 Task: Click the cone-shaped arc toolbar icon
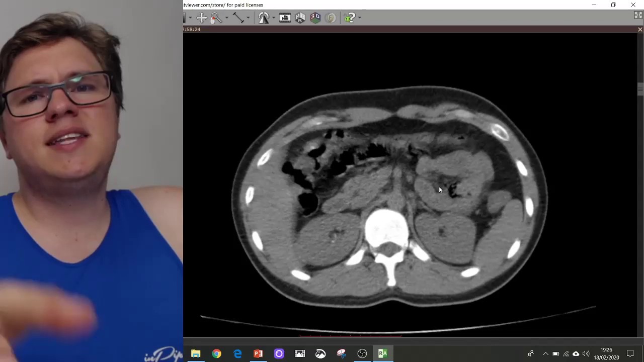pyautogui.click(x=264, y=18)
